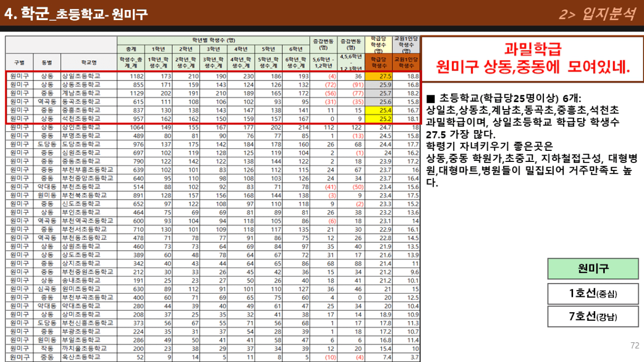The image size is (644, 362).
Task: Click the 석천초등학교 school name cell
Action: coord(88,119)
